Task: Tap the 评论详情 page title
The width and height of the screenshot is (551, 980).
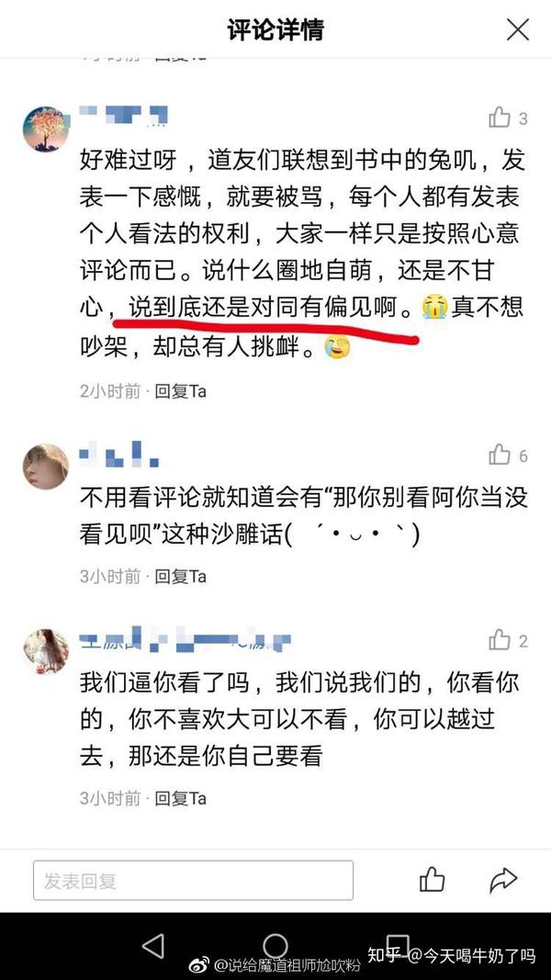Action: point(275,29)
